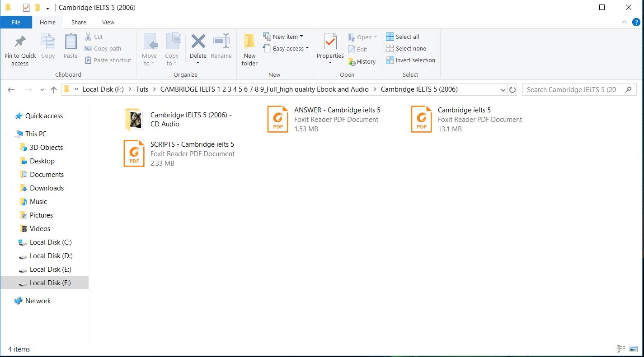The image size is (644, 357).
Task: Switch to details view in status bar
Action: (x=621, y=349)
